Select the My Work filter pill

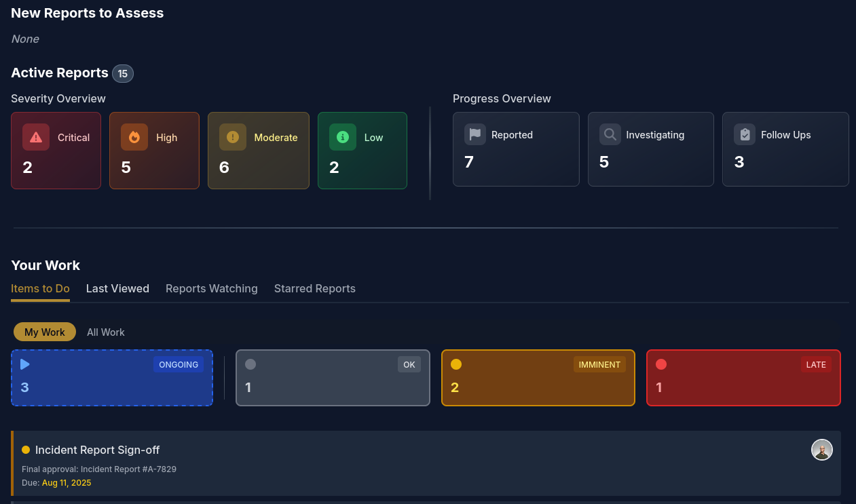[x=45, y=332]
